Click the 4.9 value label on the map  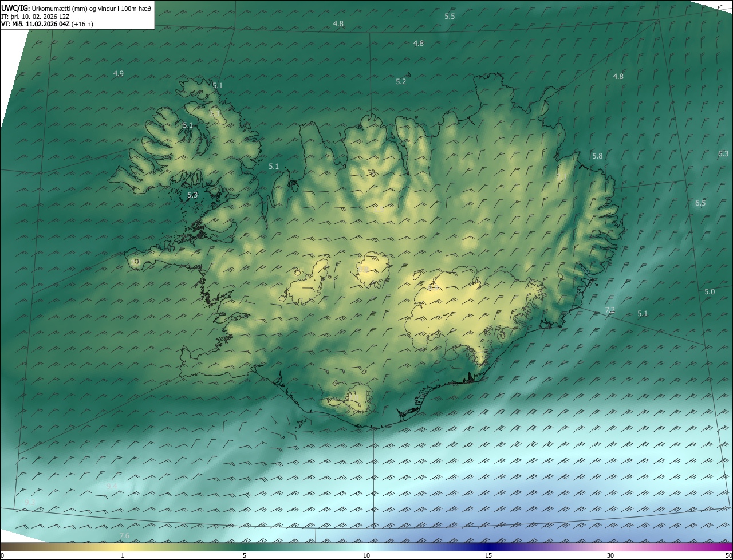(x=119, y=73)
